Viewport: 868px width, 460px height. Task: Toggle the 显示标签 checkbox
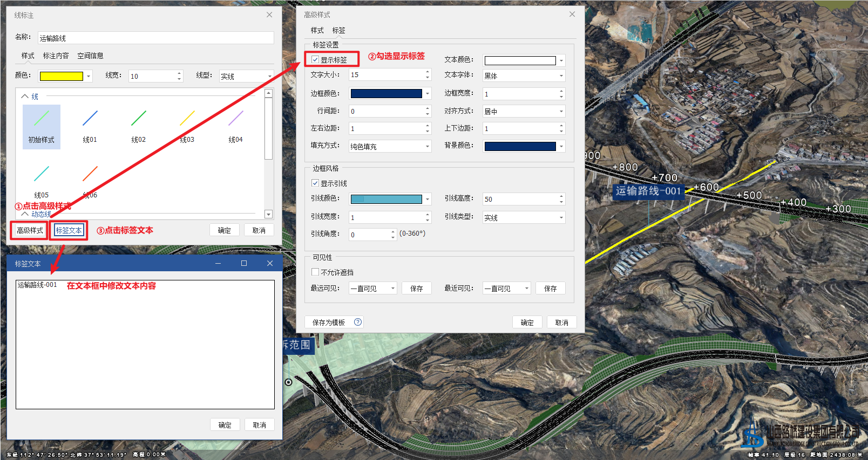pos(315,60)
